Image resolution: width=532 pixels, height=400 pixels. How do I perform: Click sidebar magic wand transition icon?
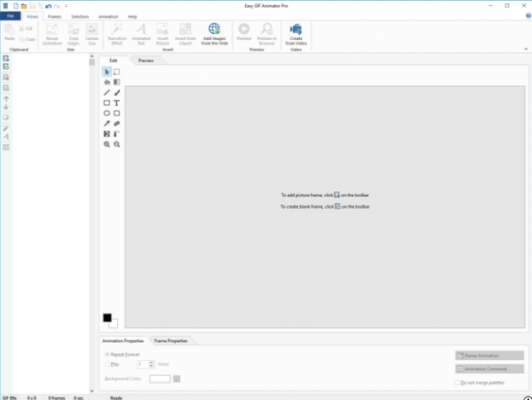[x=6, y=128]
